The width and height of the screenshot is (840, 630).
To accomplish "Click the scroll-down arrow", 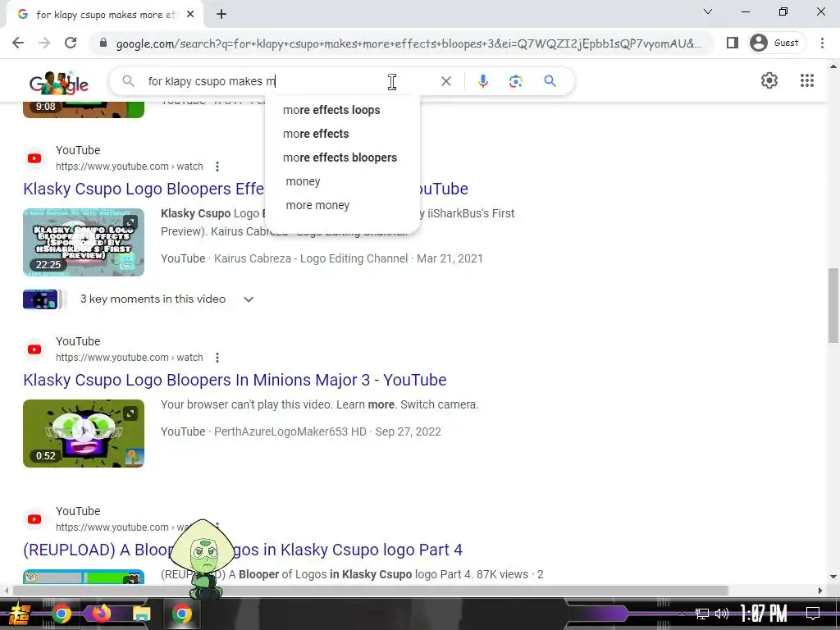I will [833, 577].
